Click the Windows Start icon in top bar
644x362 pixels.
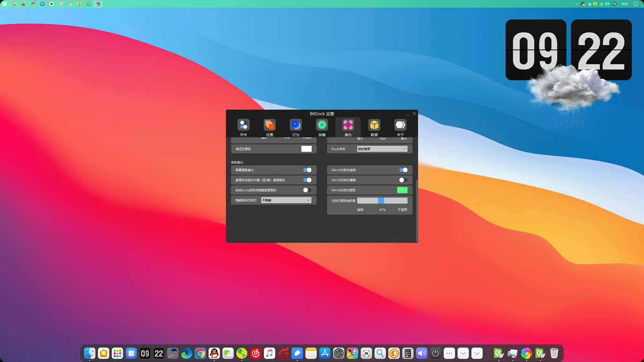click(x=5, y=4)
